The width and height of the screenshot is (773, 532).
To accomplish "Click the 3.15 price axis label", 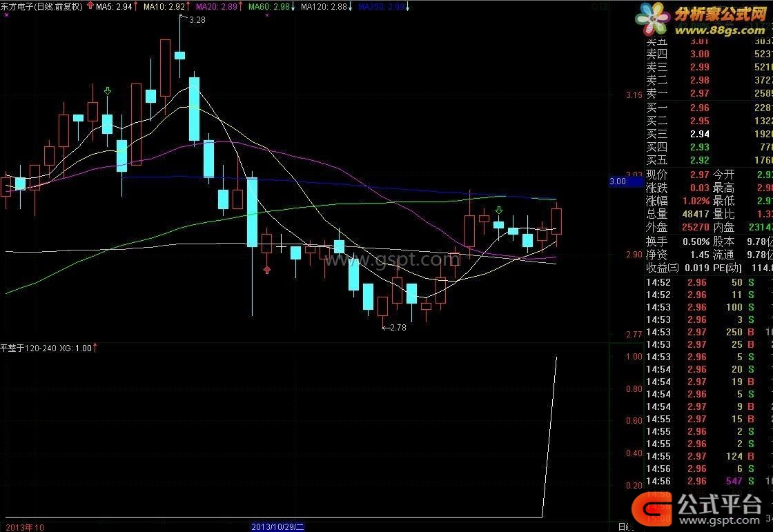I will (x=634, y=95).
